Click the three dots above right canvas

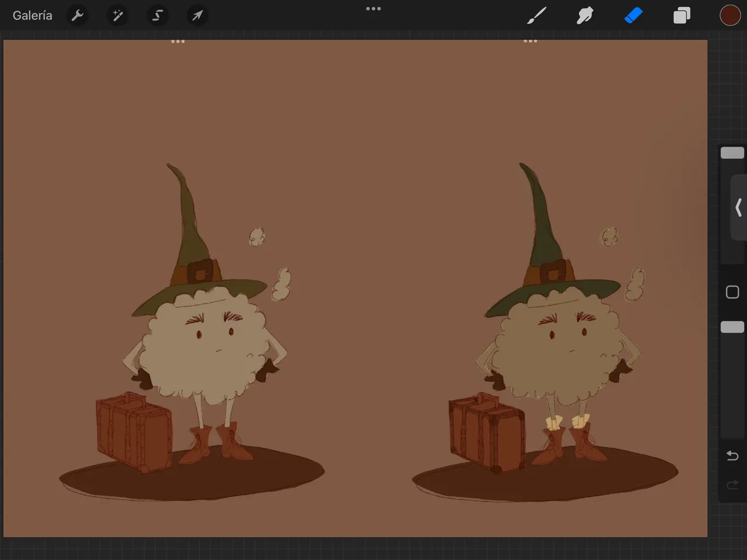[530, 41]
